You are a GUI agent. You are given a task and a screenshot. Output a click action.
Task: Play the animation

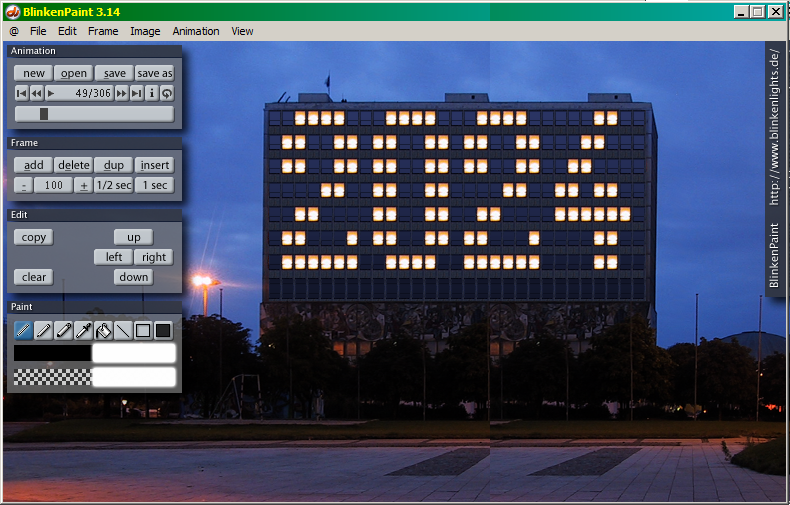pos(51,93)
